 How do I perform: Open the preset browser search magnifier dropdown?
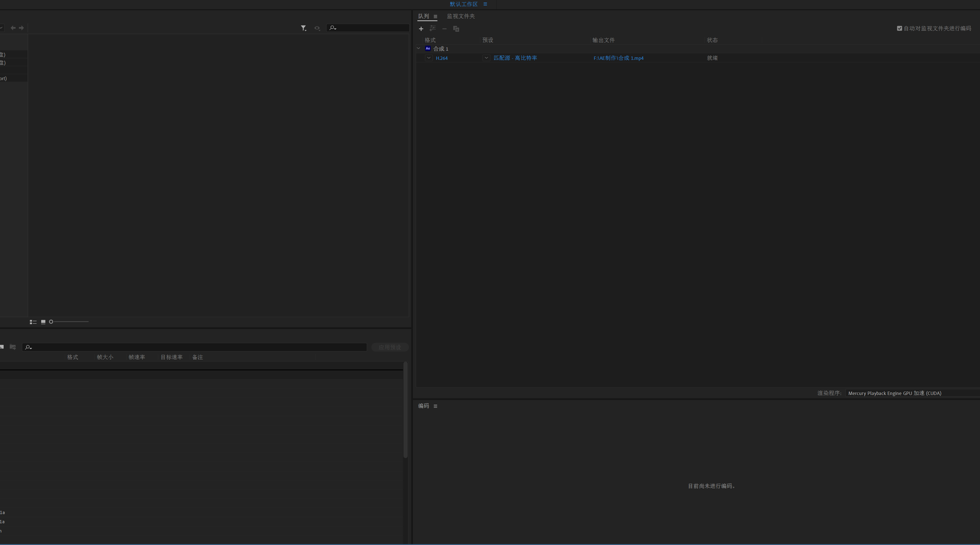28,347
